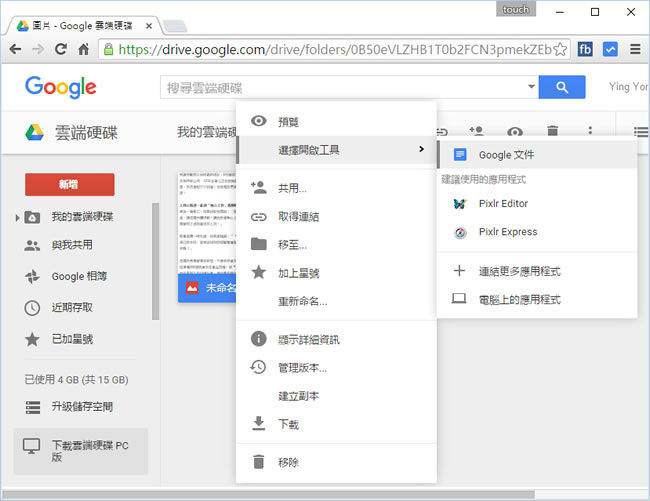Screen dimensions: 650x501
Task: Open a new browser tab
Action: click(174, 26)
